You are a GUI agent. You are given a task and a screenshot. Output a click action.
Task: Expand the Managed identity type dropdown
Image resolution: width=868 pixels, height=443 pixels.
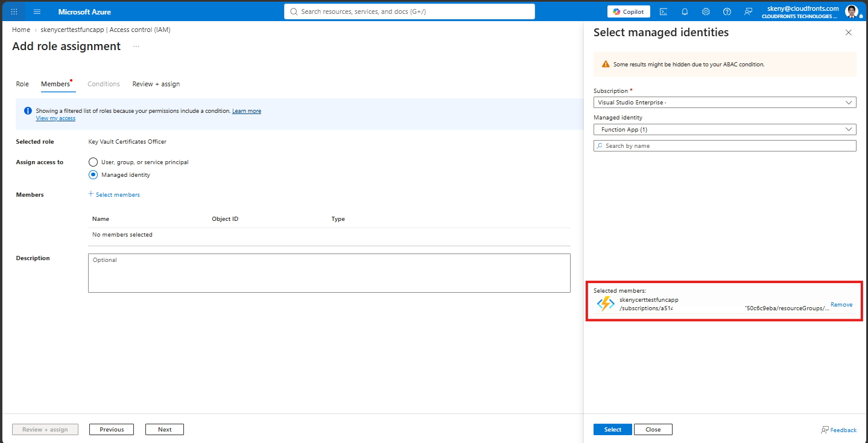(x=724, y=129)
